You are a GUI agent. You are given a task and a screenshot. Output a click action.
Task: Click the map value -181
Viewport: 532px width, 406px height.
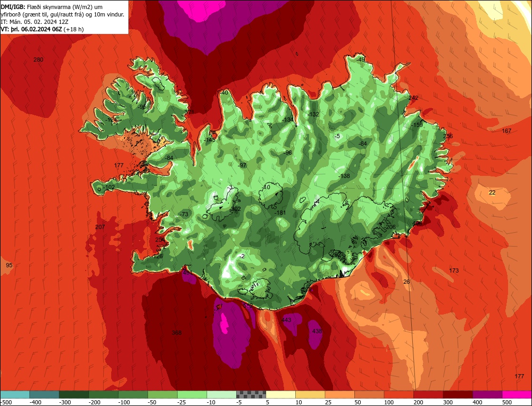280,213
